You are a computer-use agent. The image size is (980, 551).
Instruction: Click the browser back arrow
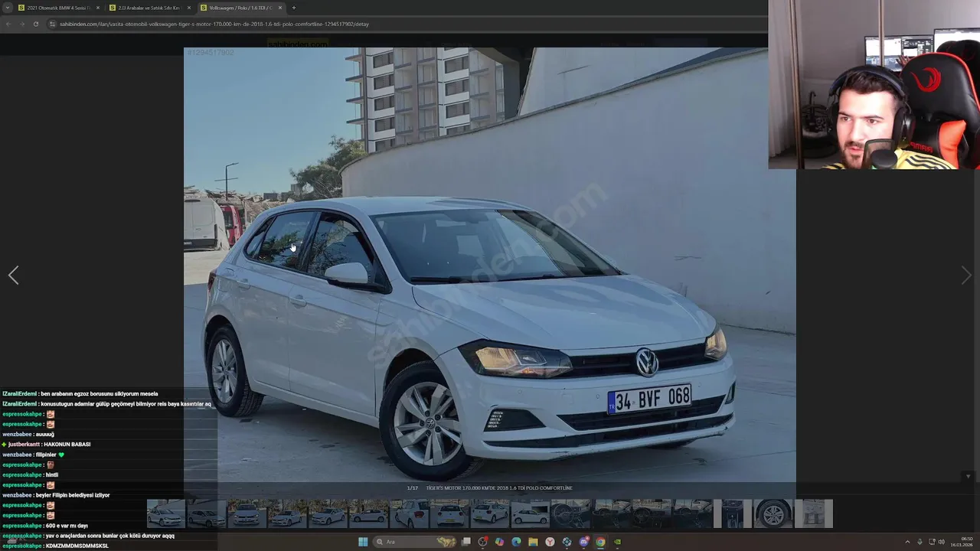(x=8, y=24)
